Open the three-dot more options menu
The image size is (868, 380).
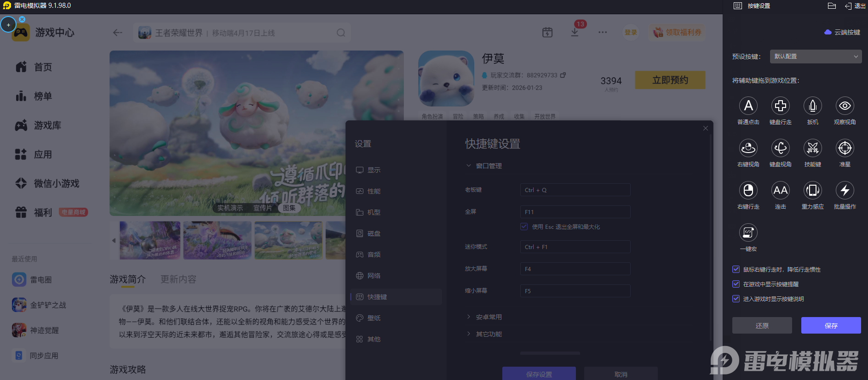(603, 32)
